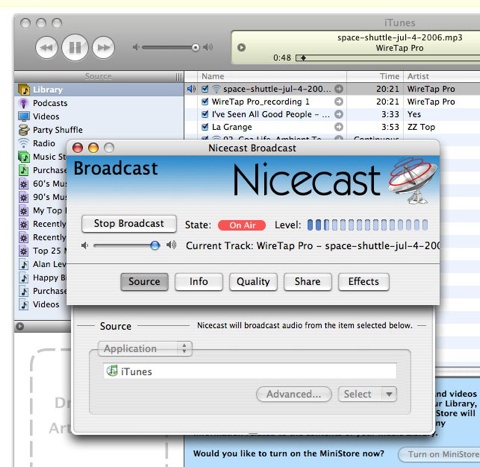
Task: Click the Source column header in iTunes
Action: point(98,76)
